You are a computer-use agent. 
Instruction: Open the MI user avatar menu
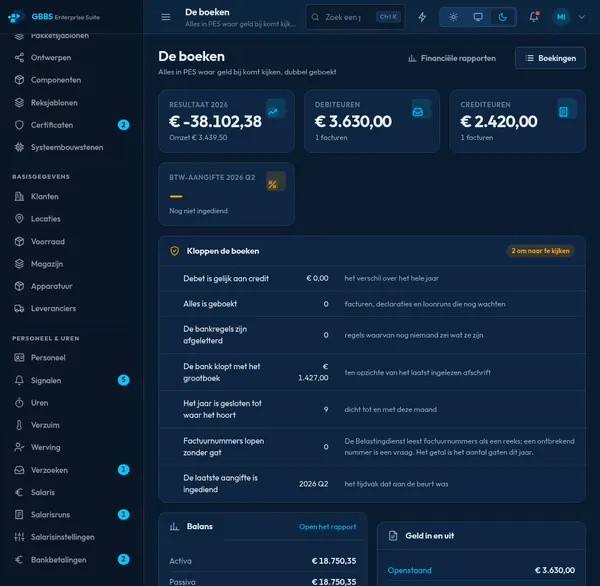(x=561, y=17)
